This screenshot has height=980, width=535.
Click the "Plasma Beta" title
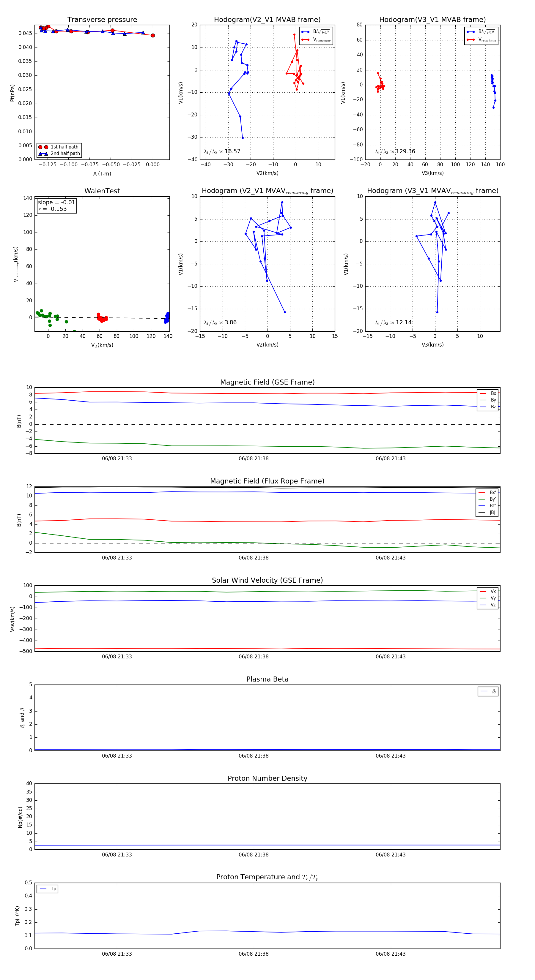coord(267,679)
